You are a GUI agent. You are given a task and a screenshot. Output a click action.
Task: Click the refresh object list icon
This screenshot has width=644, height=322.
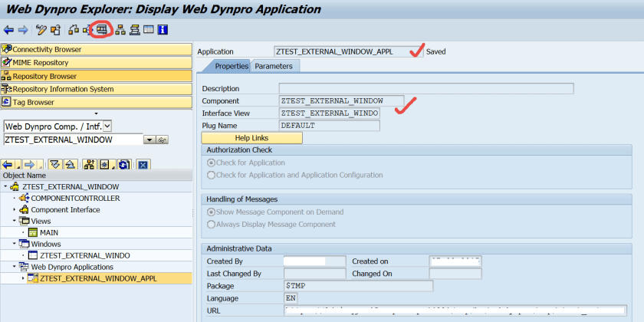click(123, 164)
